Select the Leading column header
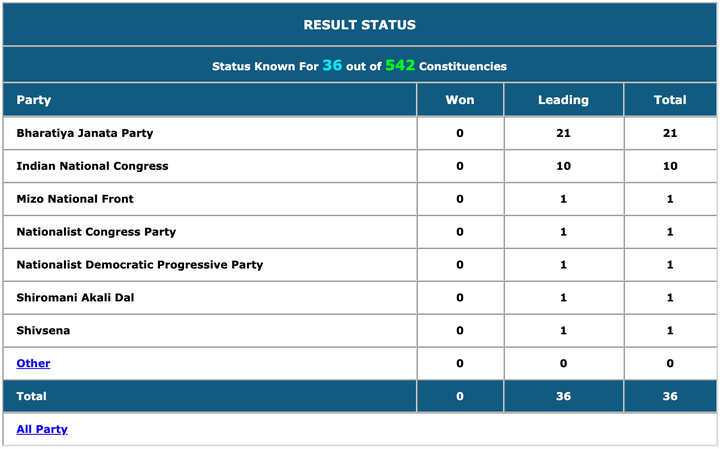This screenshot has width=720, height=449. pyautogui.click(x=563, y=100)
